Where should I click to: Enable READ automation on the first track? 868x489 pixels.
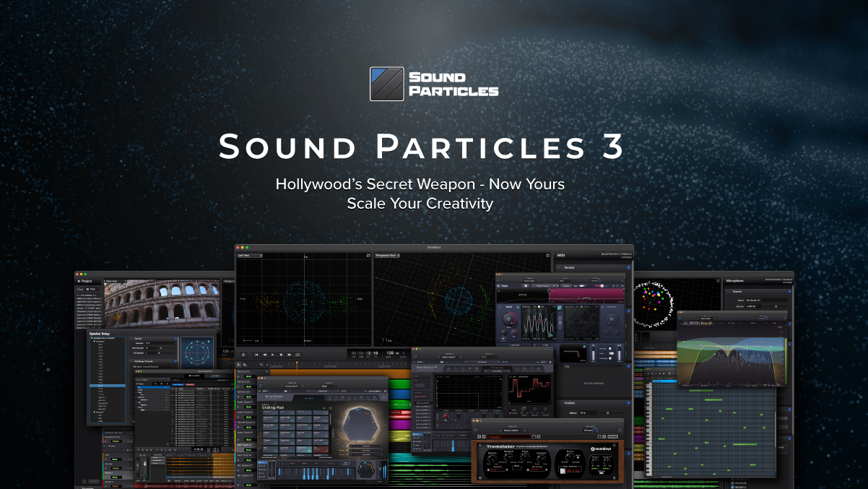[x=248, y=376]
